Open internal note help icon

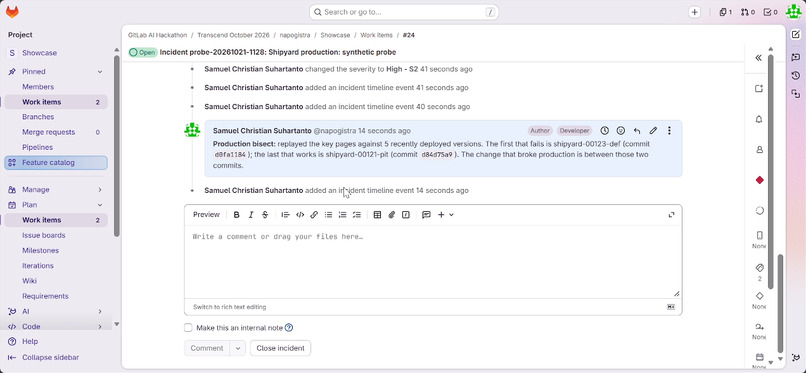[289, 328]
